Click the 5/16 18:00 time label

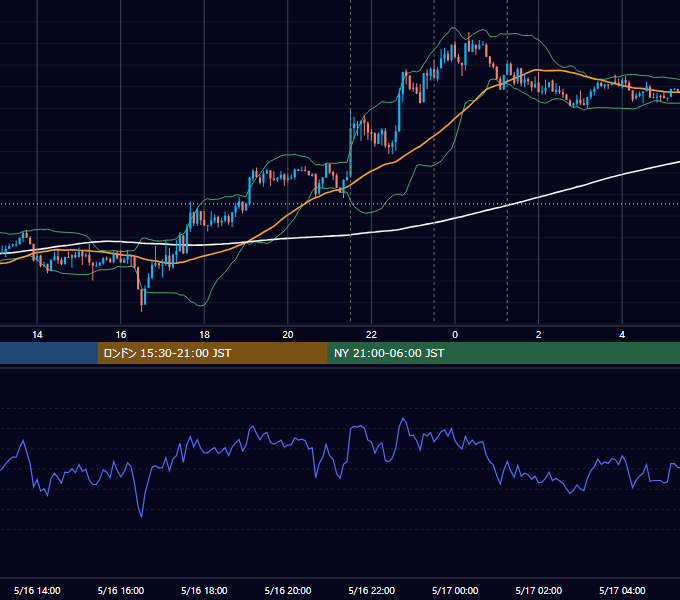point(204,590)
